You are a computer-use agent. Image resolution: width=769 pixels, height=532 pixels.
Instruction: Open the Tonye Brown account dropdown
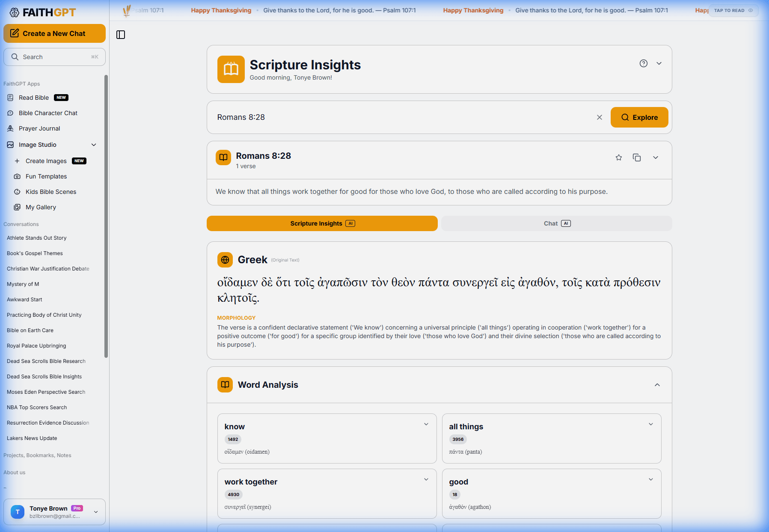96,512
